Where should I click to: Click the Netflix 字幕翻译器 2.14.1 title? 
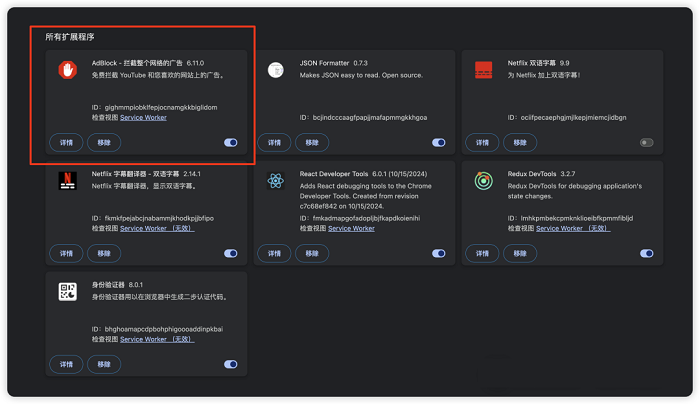coord(146,174)
